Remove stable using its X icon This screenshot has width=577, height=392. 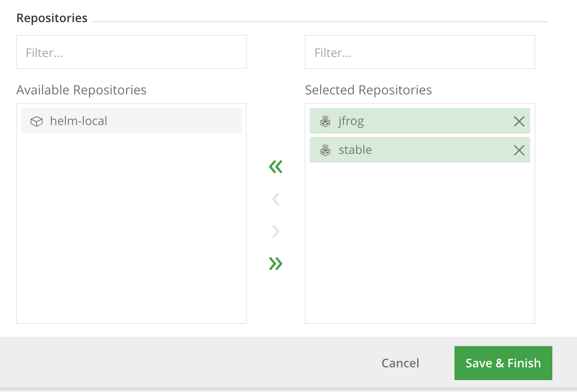coord(519,151)
